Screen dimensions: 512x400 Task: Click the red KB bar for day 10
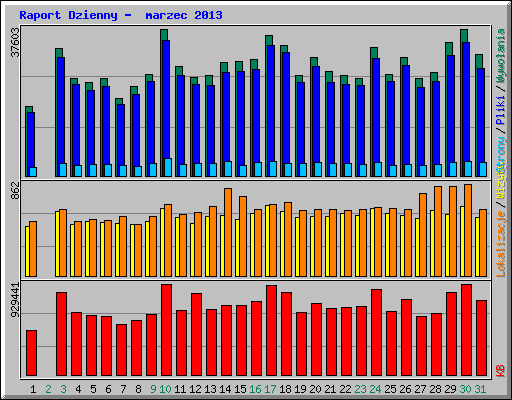pos(166,330)
